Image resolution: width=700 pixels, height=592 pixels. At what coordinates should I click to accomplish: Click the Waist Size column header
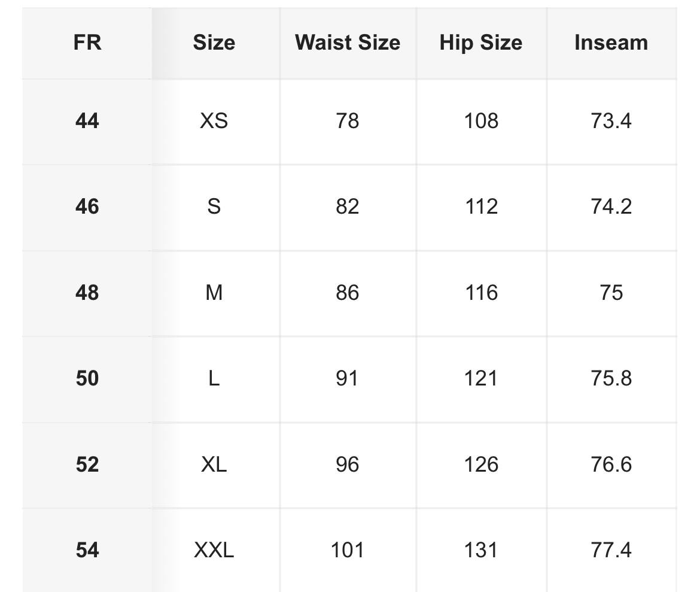348,43
